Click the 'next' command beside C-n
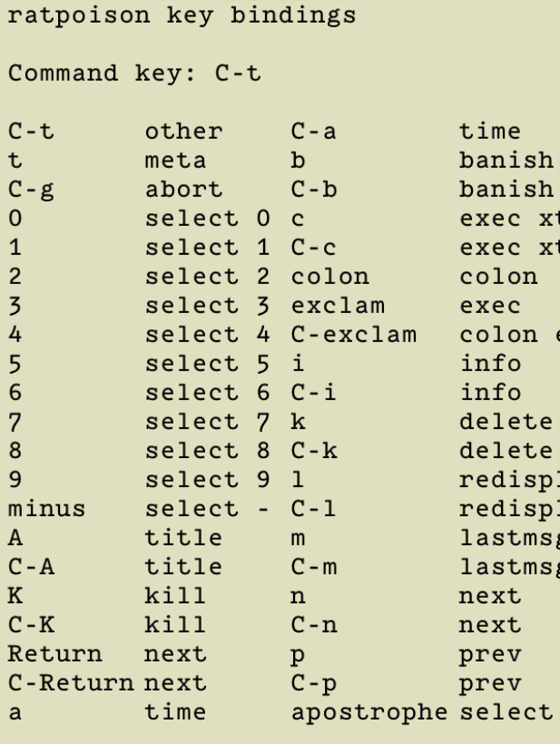560x744 pixels. coord(490,625)
